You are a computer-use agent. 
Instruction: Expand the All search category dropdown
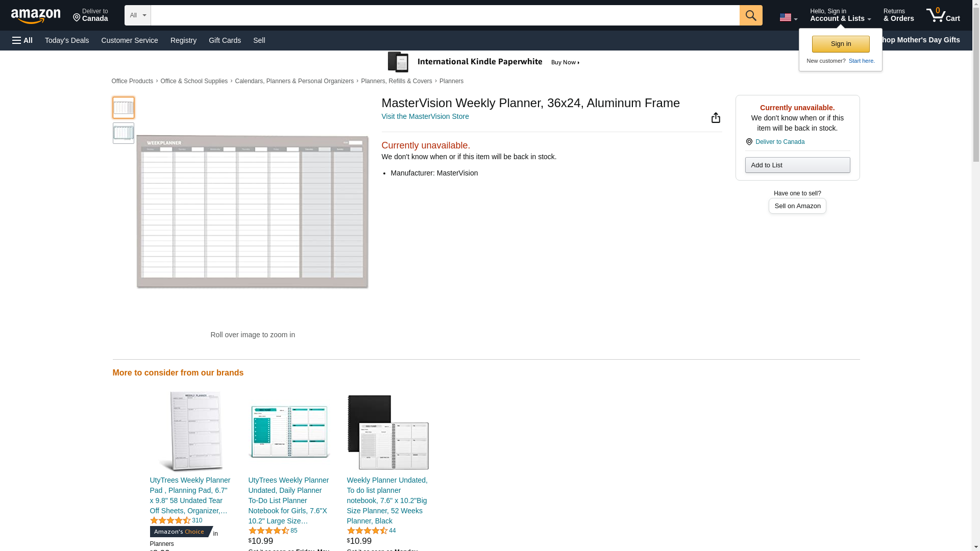137,15
